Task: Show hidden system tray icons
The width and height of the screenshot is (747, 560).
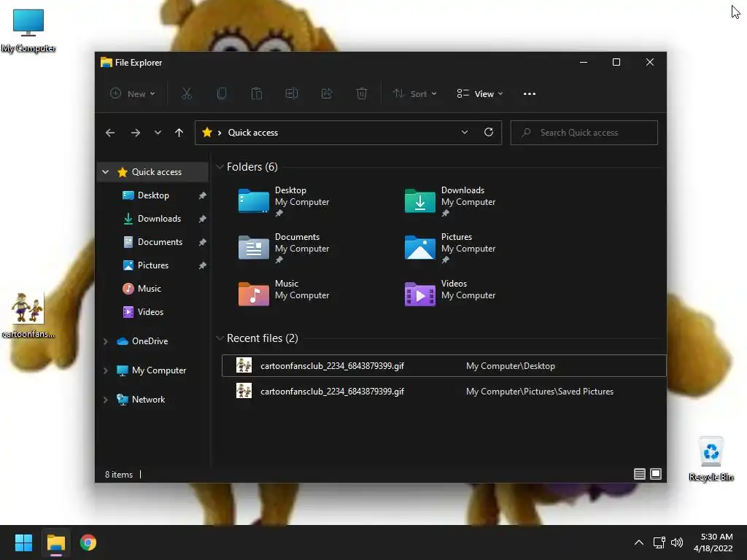Action: 639,542
